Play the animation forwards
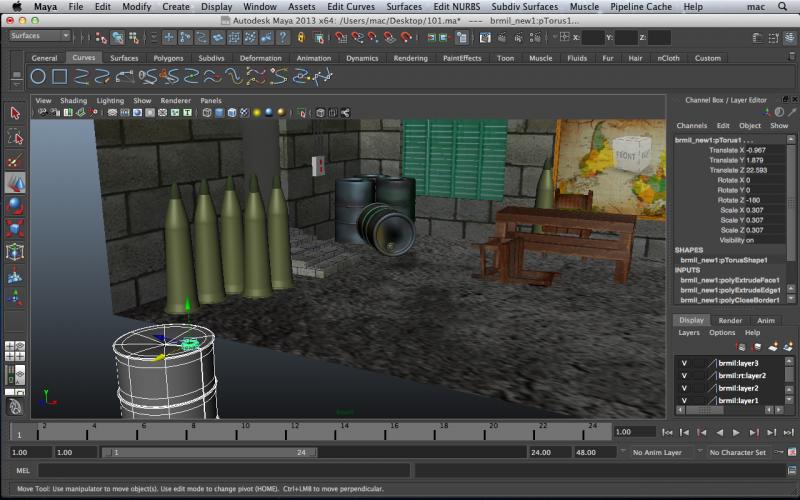 (x=736, y=432)
